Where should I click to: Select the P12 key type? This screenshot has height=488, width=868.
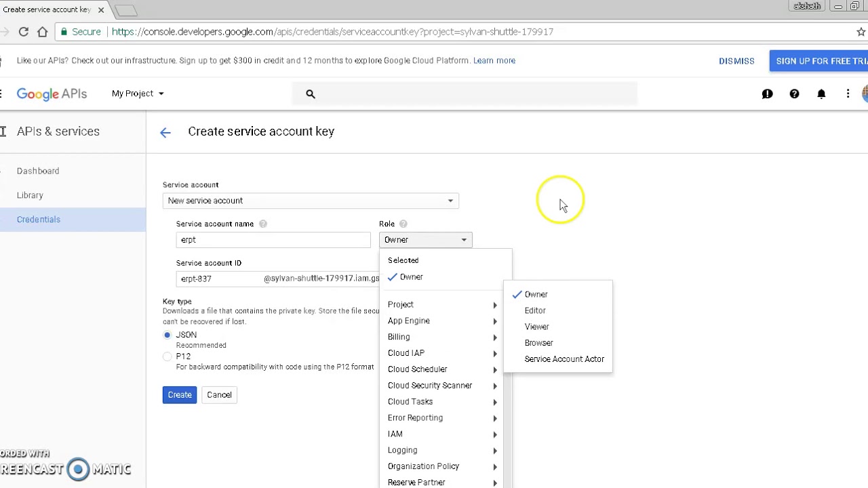click(167, 357)
